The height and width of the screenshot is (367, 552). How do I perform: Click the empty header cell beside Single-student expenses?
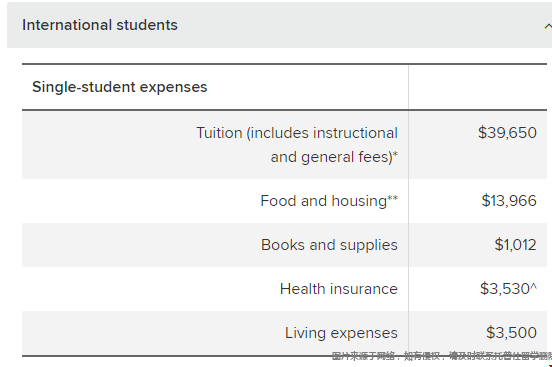478,87
